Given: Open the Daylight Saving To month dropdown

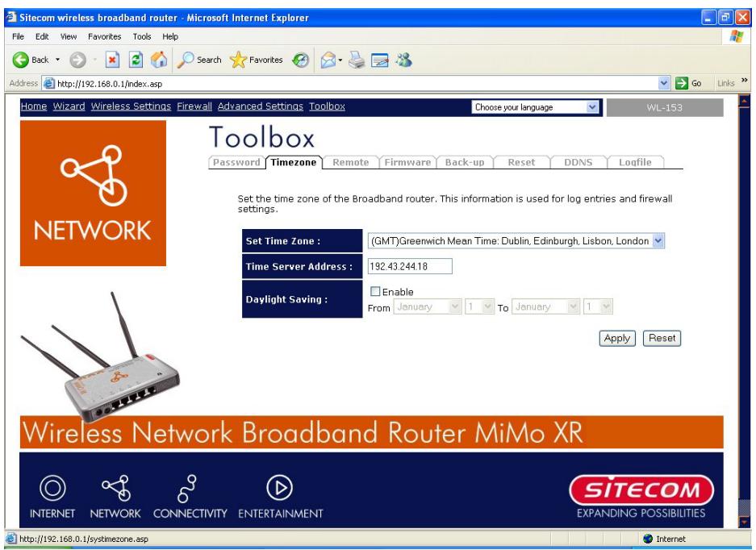Looking at the screenshot, I should 573,306.
